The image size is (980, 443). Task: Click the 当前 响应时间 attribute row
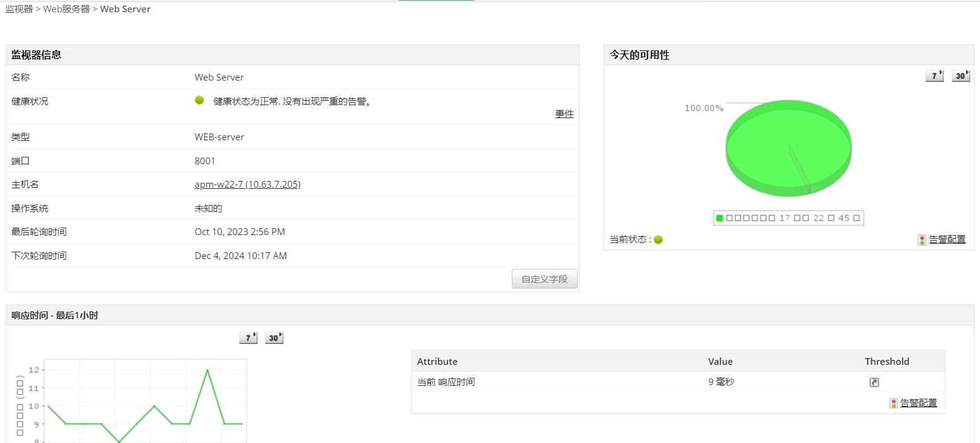678,382
